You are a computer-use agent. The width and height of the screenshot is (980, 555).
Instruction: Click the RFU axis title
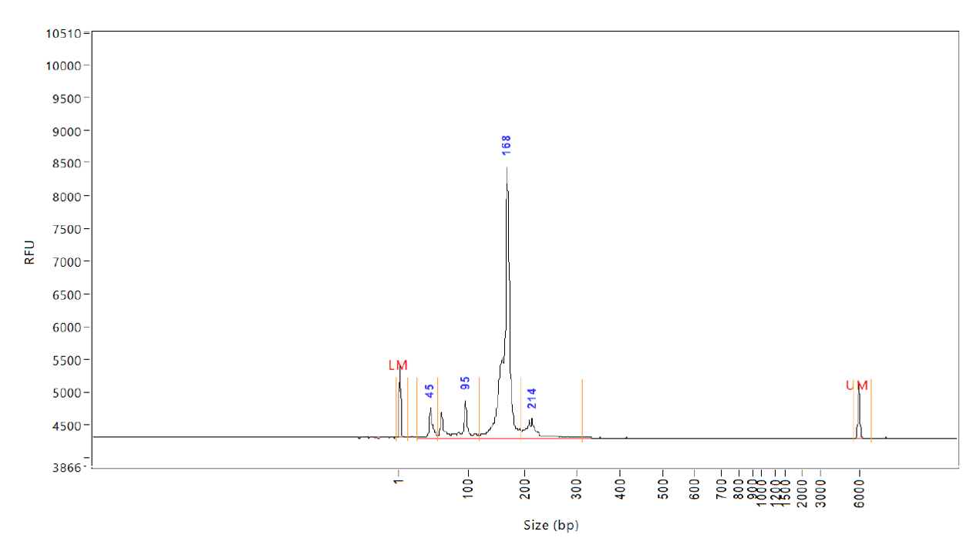(x=30, y=251)
